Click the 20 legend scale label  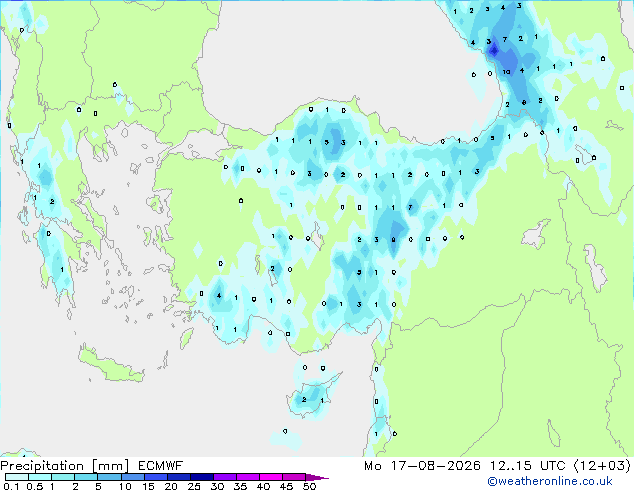point(171,486)
